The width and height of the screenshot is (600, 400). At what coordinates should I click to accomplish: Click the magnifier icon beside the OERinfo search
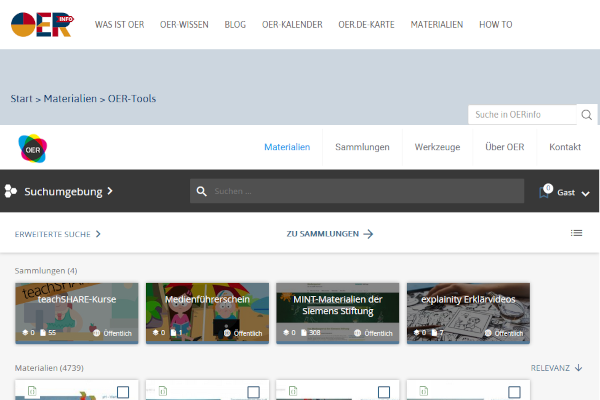click(588, 114)
